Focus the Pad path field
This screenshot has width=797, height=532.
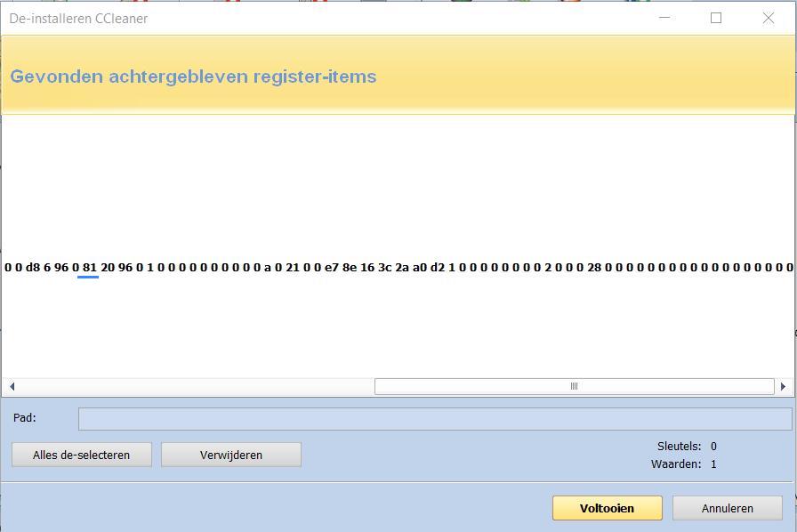pyautogui.click(x=435, y=419)
